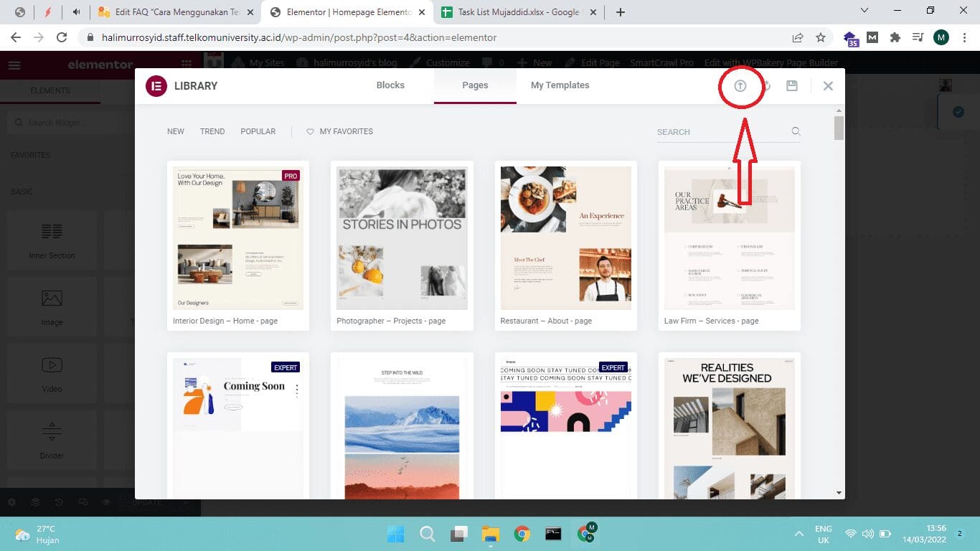Viewport: 980px width, 551px height.
Task: Filter templates by TREND
Action: pos(212,131)
